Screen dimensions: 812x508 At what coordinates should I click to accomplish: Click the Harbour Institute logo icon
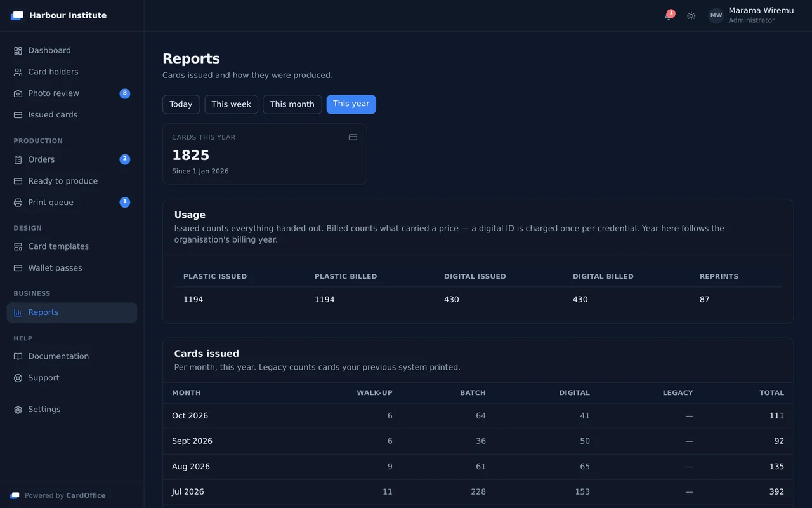pos(17,15)
